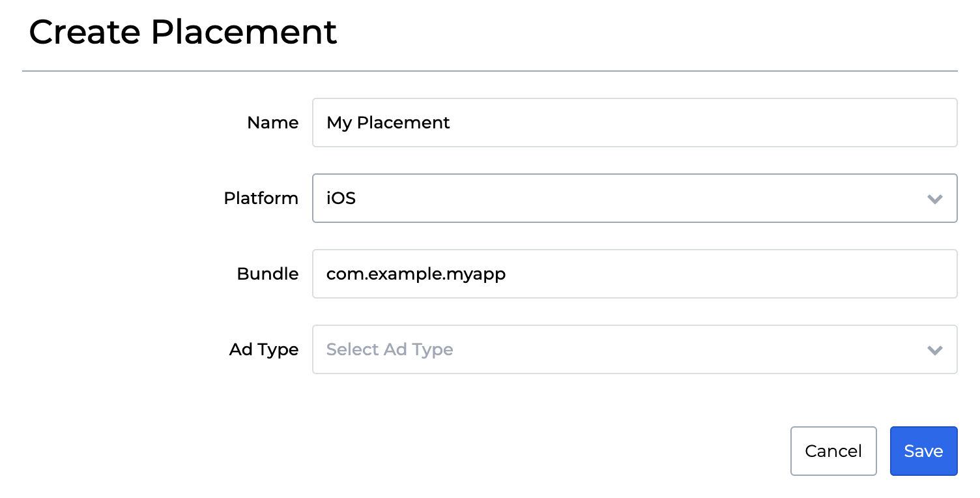The width and height of the screenshot is (980, 498).
Task: Expand the Platform selector showing iOS
Action: click(x=635, y=198)
